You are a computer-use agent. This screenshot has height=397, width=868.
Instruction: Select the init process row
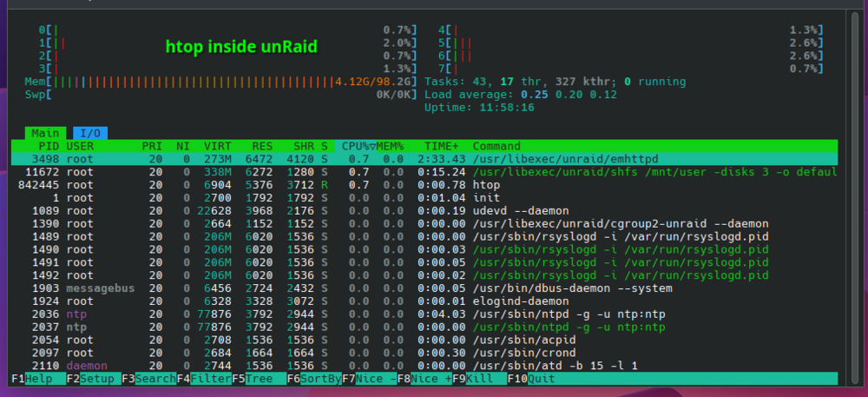point(424,198)
